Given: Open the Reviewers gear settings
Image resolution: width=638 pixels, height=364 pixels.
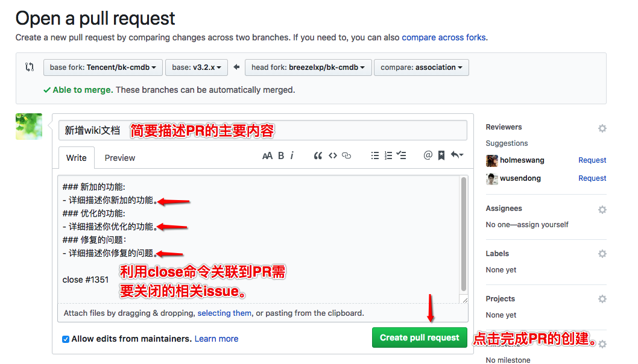Looking at the screenshot, I should [602, 128].
